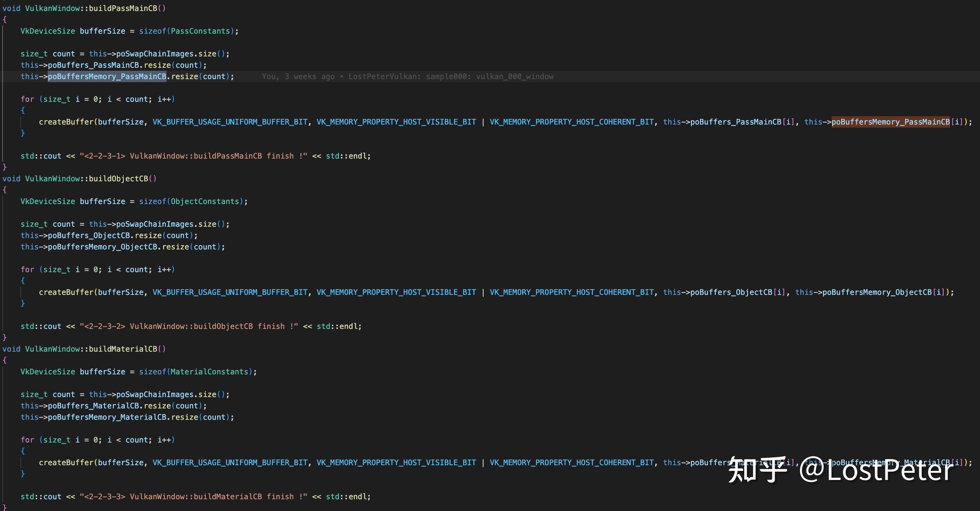This screenshot has width=980, height=511.
Task: Click poBuffers_PassMainCB in the resize call
Action: coord(93,65)
